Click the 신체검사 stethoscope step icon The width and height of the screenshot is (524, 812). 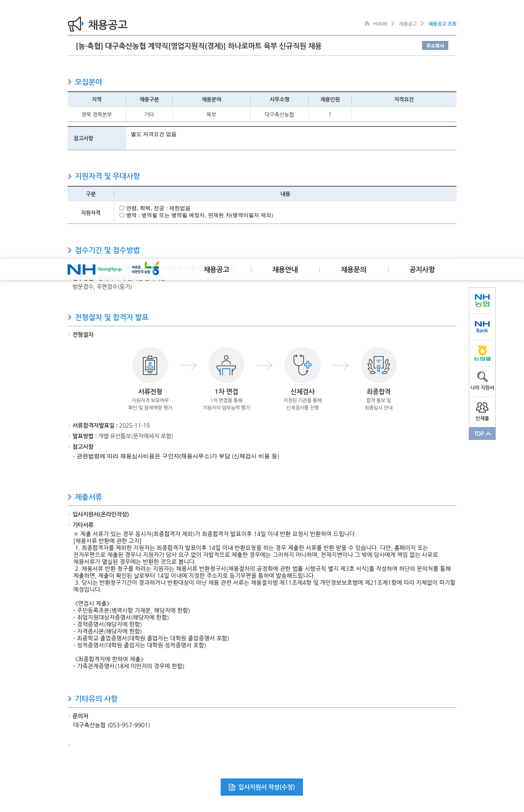[303, 365]
